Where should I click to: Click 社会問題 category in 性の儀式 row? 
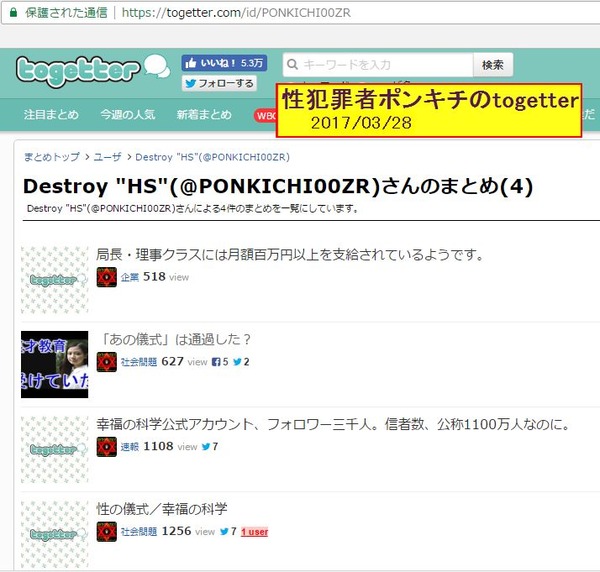point(139,532)
